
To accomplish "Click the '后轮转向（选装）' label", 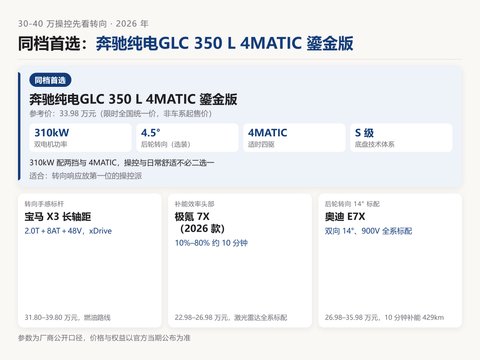I will click(x=166, y=144).
